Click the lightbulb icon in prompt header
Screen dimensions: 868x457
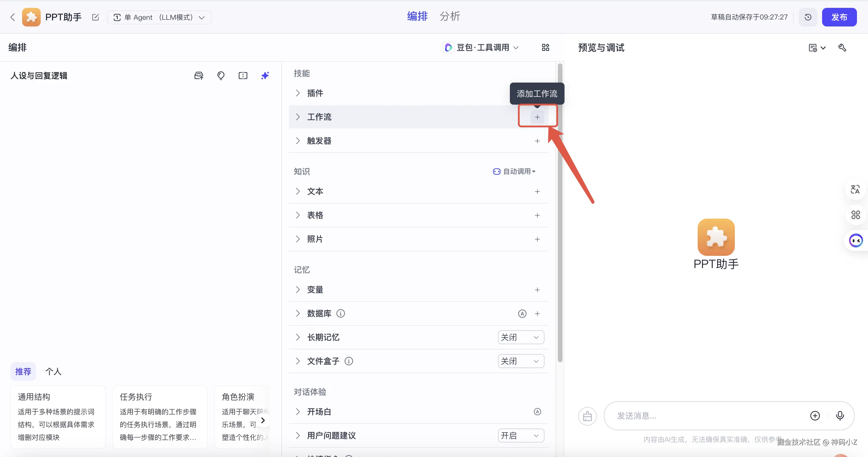221,76
